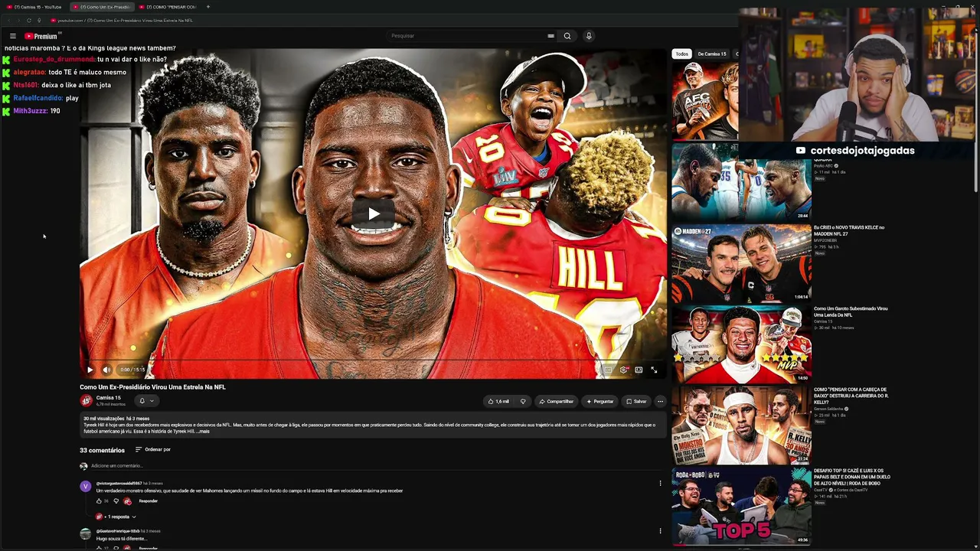Reply to the Mahomes comment via Responder
This screenshot has height=551, width=980.
click(x=149, y=501)
